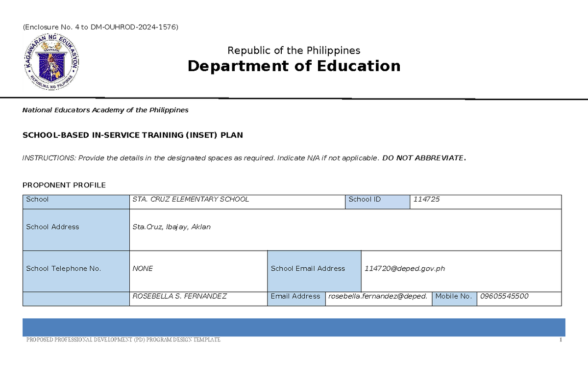Click the page number 1 in the footer
The width and height of the screenshot is (588, 385).
coord(560,339)
